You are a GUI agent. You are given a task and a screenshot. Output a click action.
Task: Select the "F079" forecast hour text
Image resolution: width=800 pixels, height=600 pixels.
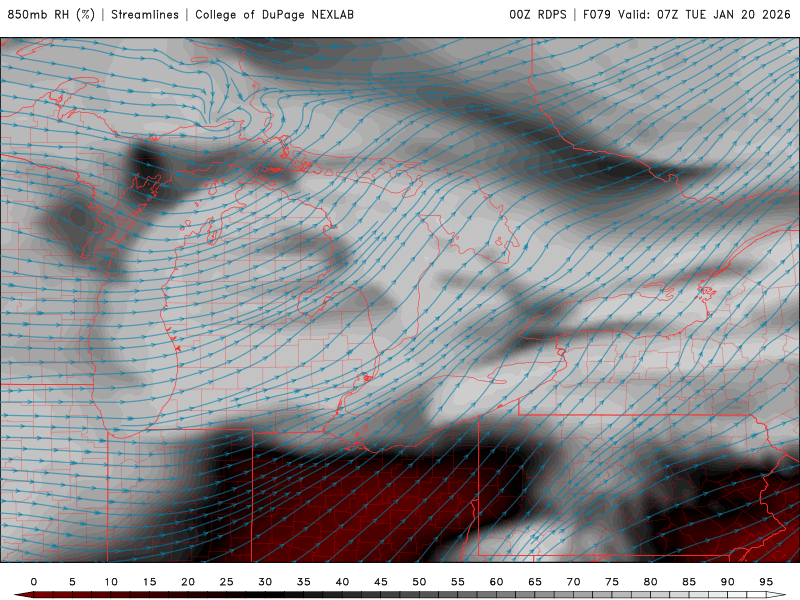(596, 14)
